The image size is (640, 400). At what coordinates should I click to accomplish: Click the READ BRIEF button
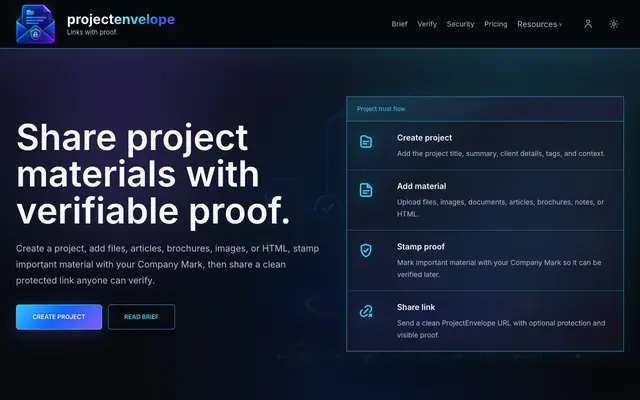[x=141, y=317]
